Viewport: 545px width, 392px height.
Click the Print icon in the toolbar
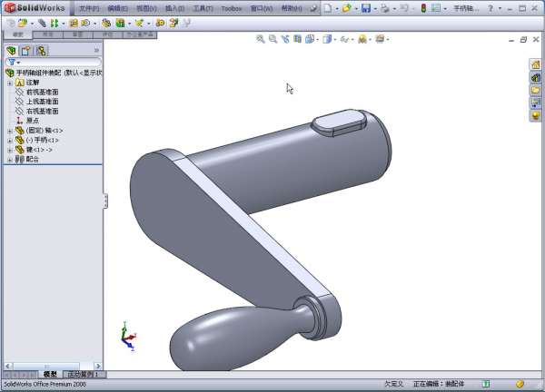tap(385, 7)
